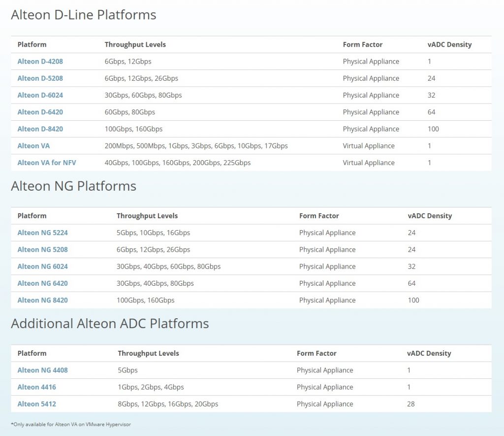Click 'Virtual Appliance' in VA for NFV row
The height and width of the screenshot is (436, 504).
(369, 163)
